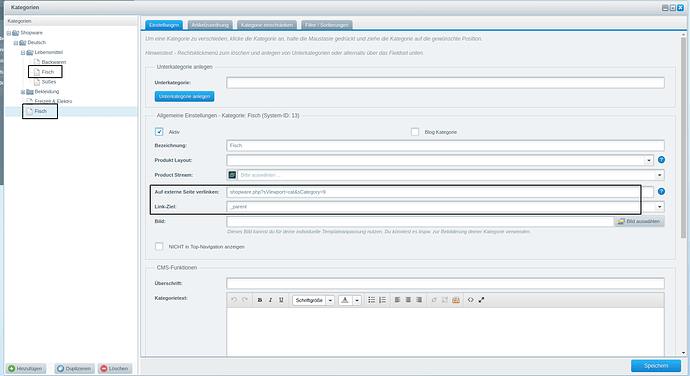Open the Filter / Sortierungen tab
This screenshot has height=376, width=690.
pyautogui.click(x=327, y=25)
